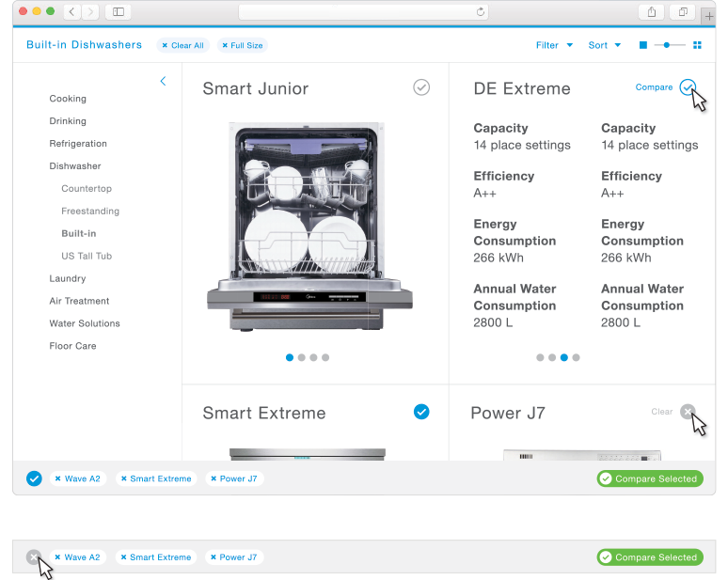Show third slide of DE Extreme carousel
The width and height of the screenshot is (728, 580).
564,357
